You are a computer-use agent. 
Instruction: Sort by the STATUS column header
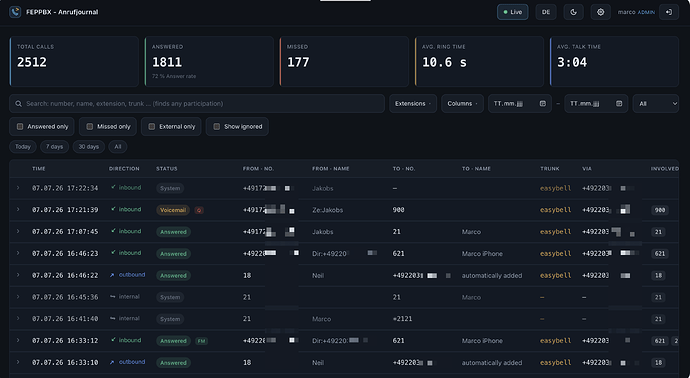click(167, 169)
